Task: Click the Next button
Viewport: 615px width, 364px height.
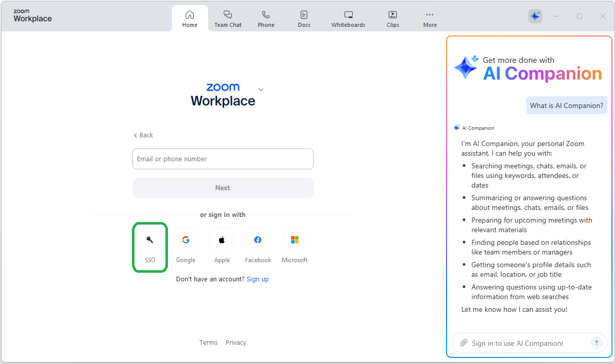Action: [223, 188]
